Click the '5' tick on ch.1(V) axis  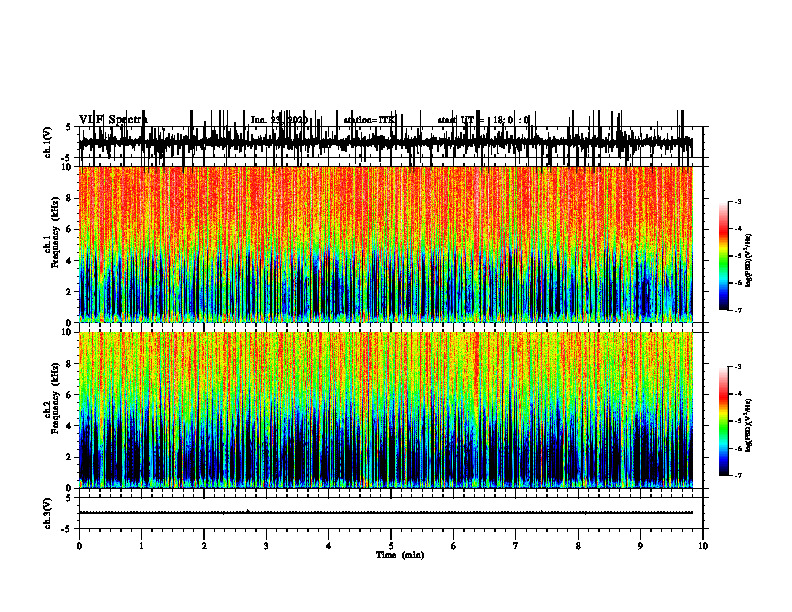[68, 127]
